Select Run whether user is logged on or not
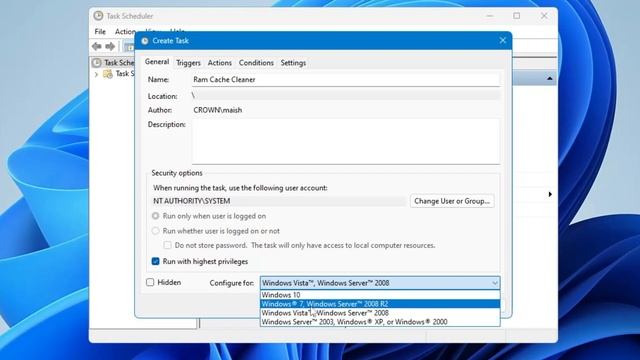 pos(156,231)
